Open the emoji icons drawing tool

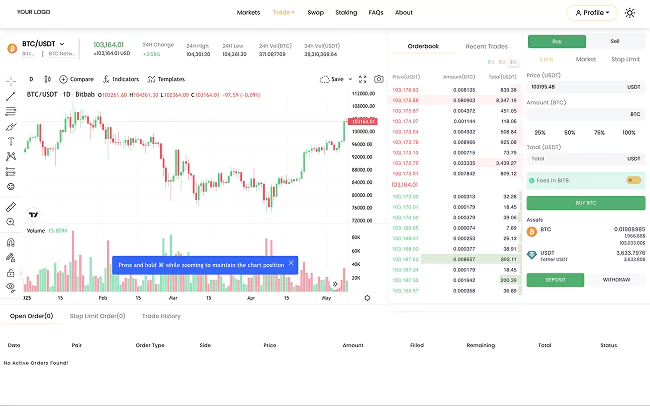coord(10,186)
